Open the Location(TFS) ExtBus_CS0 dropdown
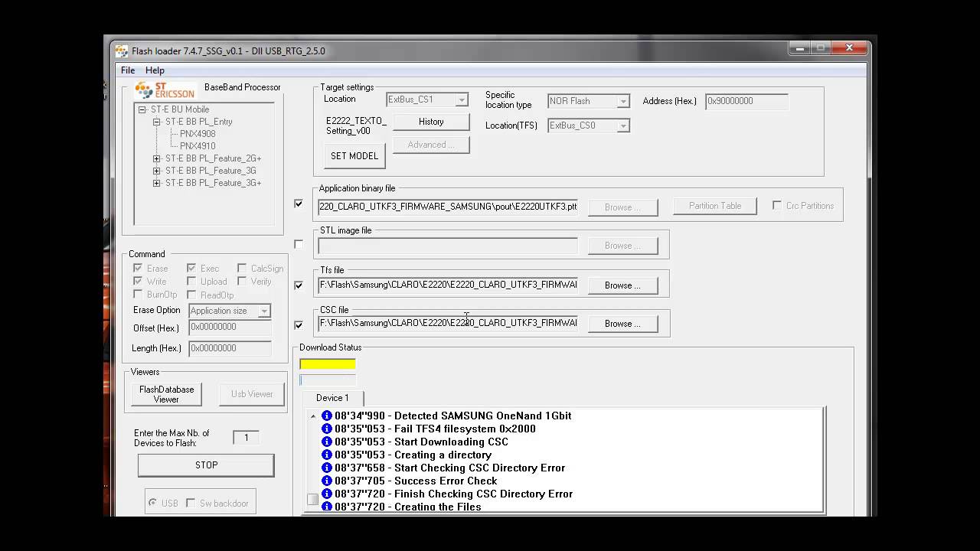Screen dimensions: 980x551 [622, 126]
